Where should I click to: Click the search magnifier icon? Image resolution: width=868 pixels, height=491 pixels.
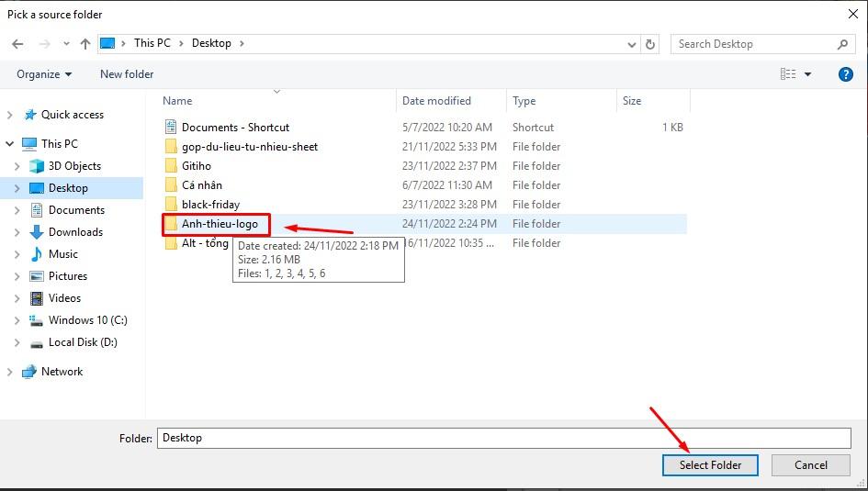point(842,44)
